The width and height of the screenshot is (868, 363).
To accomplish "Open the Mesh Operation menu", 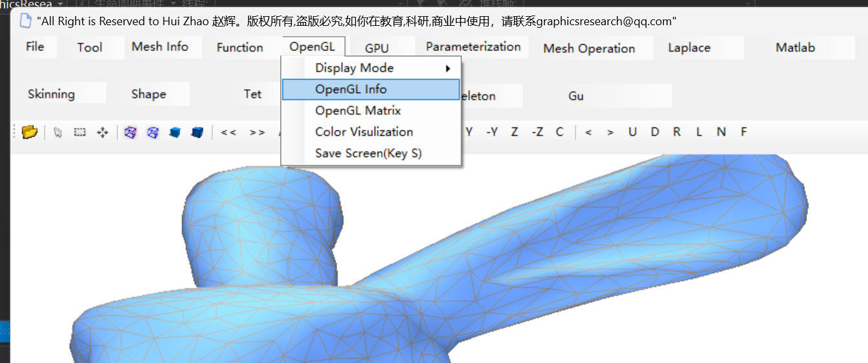I will tap(589, 48).
